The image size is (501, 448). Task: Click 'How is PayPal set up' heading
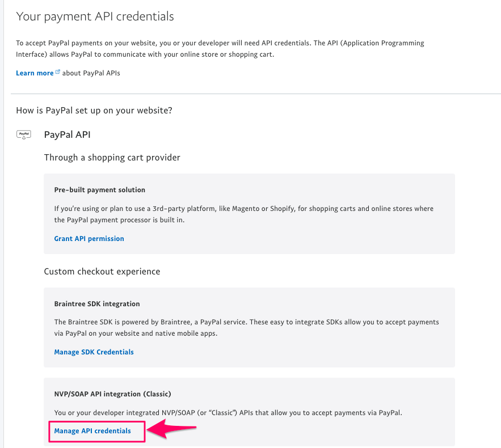(94, 111)
